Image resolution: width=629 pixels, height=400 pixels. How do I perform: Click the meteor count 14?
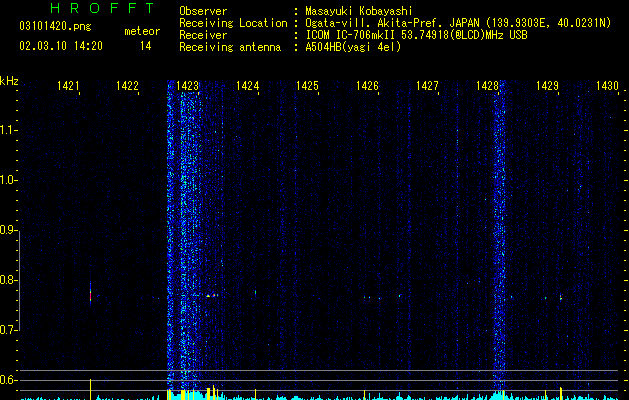pos(145,46)
